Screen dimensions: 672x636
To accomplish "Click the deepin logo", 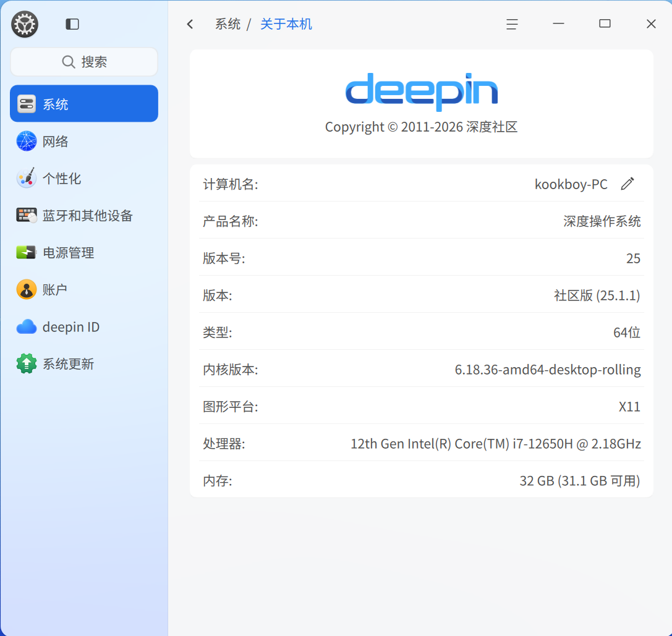I will (422, 91).
